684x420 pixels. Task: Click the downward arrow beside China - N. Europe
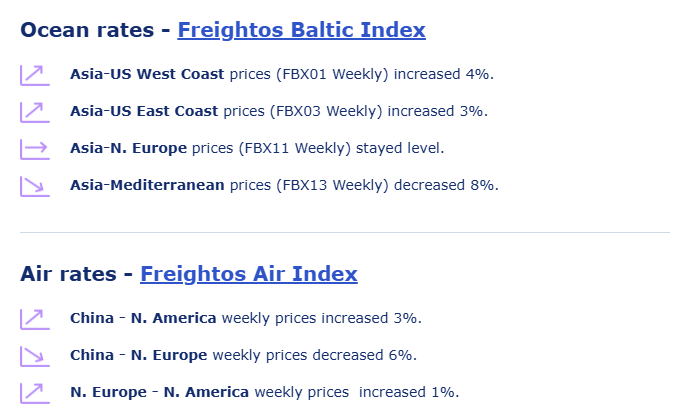point(34,356)
